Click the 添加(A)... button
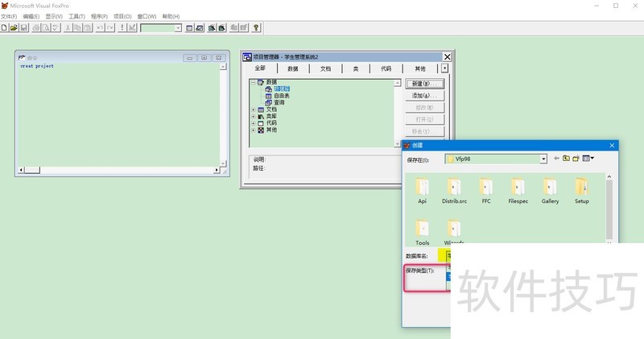The height and width of the screenshot is (339, 644). click(x=425, y=96)
